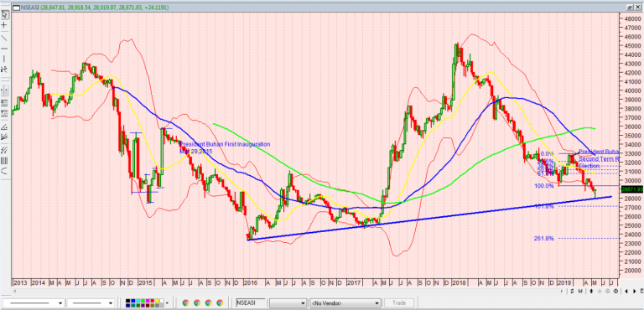
Task: Select the vertical line drawing tool
Action: (4, 59)
